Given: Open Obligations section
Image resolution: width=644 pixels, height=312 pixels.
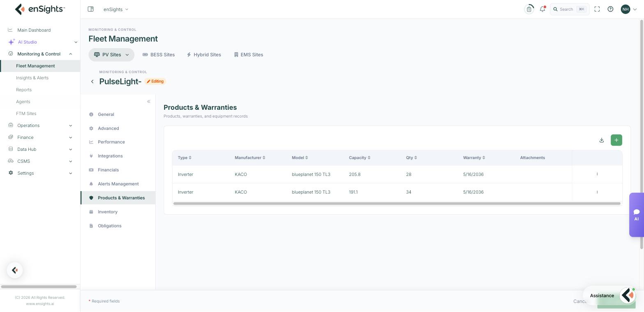Looking at the screenshot, I should tap(118, 226).
